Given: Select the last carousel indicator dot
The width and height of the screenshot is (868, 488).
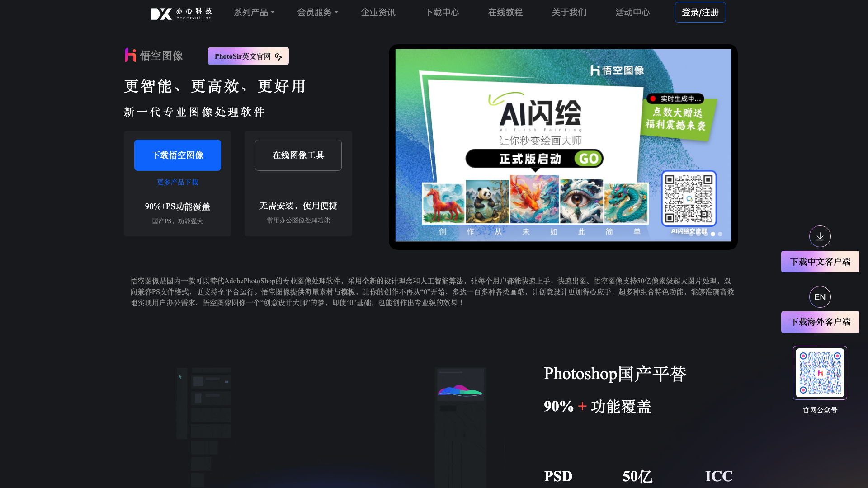Looking at the screenshot, I should click(x=720, y=234).
